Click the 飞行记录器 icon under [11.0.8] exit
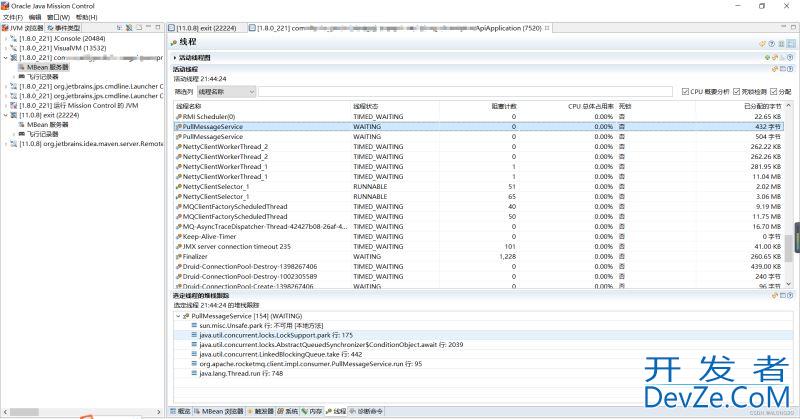Viewport: 800px width, 419px height. (22, 134)
